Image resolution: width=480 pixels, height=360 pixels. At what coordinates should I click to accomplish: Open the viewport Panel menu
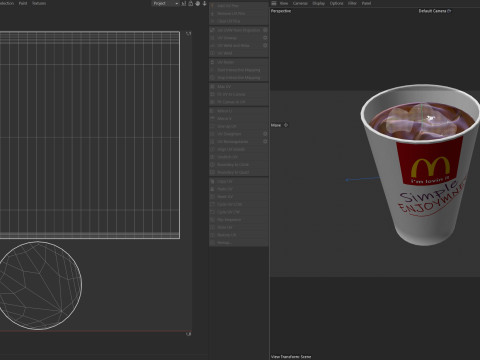click(366, 3)
